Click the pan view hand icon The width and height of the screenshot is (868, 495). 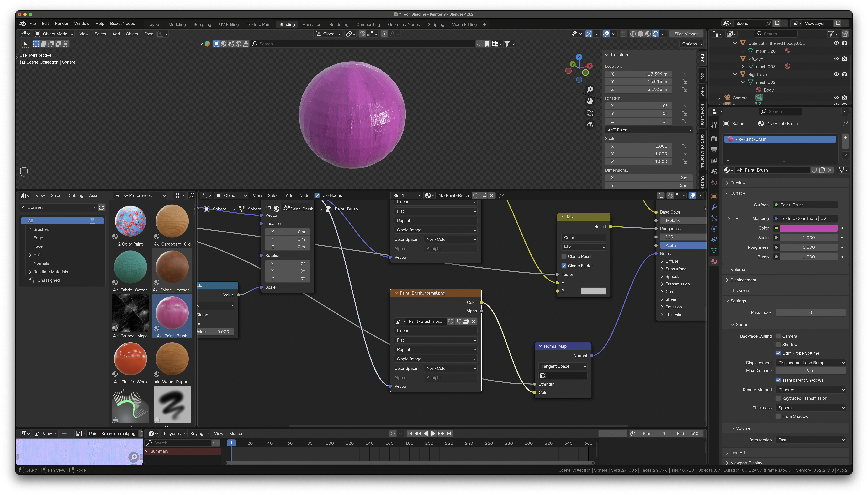[590, 101]
